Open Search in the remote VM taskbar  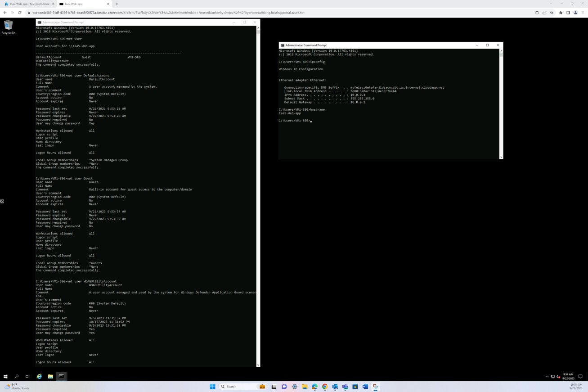point(16,376)
